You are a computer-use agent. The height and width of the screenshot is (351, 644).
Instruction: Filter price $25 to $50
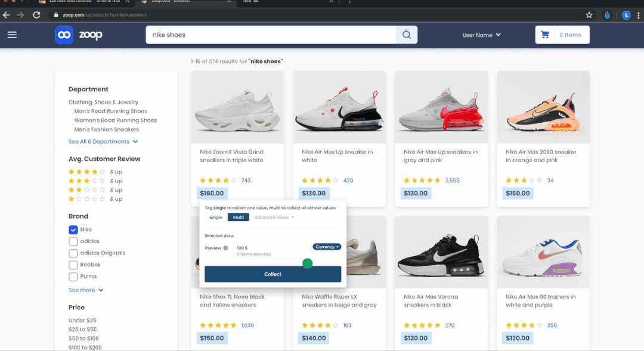(x=82, y=329)
